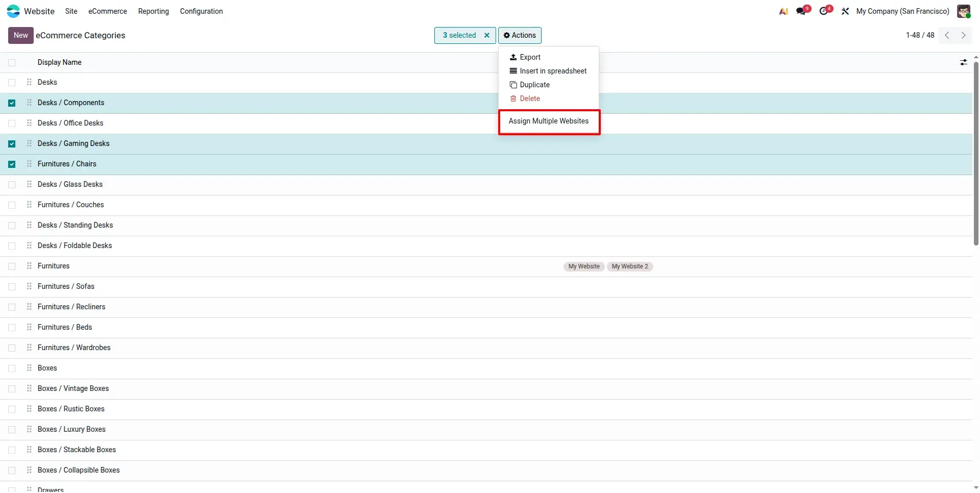Check the Furnitures / Couches checkbox
The height and width of the screenshot is (493, 980).
12,205
